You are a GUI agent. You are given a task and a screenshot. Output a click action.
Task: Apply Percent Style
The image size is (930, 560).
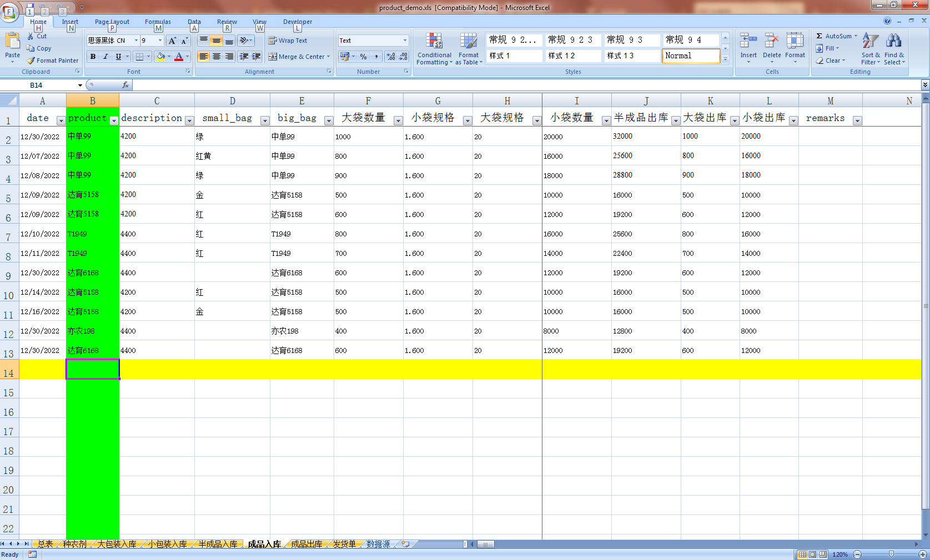pyautogui.click(x=363, y=57)
